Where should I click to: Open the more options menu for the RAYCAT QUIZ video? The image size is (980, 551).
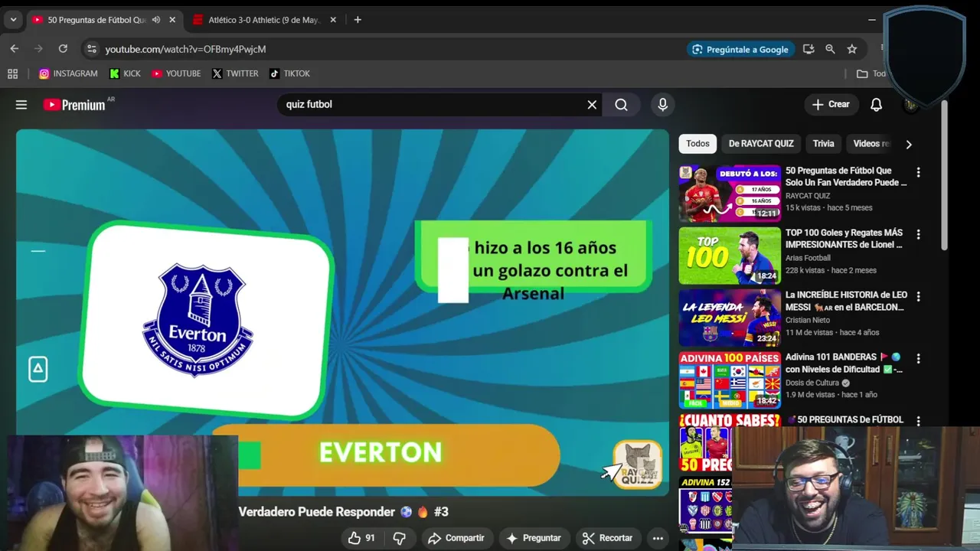pyautogui.click(x=918, y=173)
